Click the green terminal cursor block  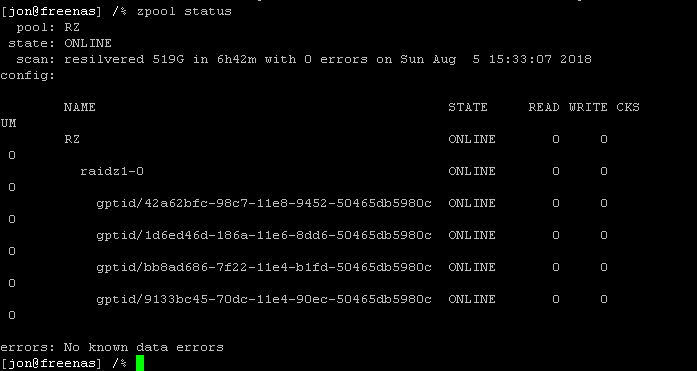140,363
